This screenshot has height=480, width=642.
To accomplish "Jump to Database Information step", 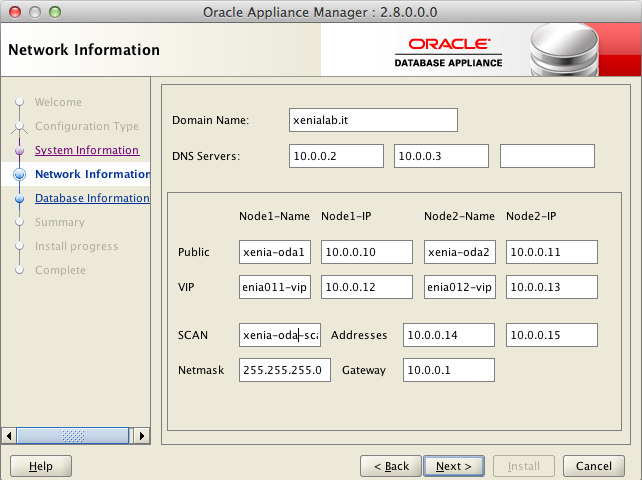I will coord(92,198).
